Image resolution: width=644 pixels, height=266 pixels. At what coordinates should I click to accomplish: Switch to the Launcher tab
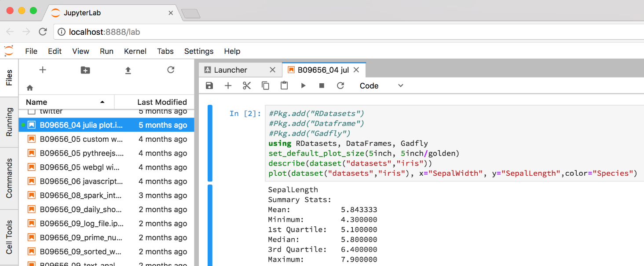[x=240, y=70]
